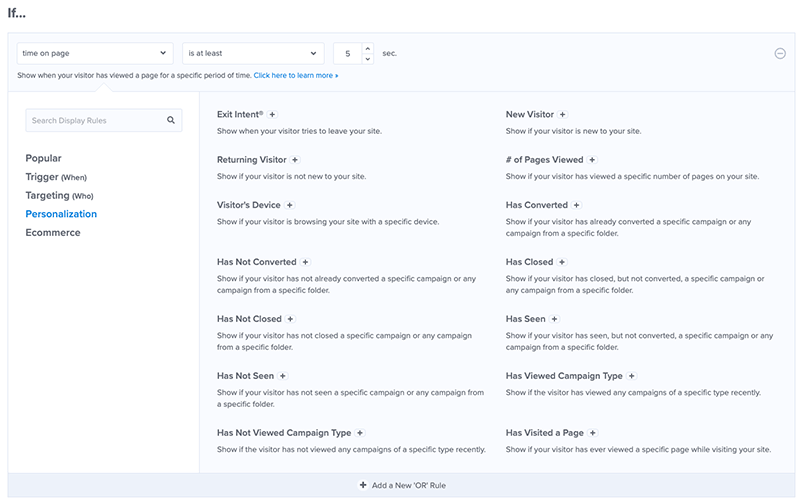Click the Visitor's Device rule title
Viewport: 800px width, 502px height.
point(248,205)
